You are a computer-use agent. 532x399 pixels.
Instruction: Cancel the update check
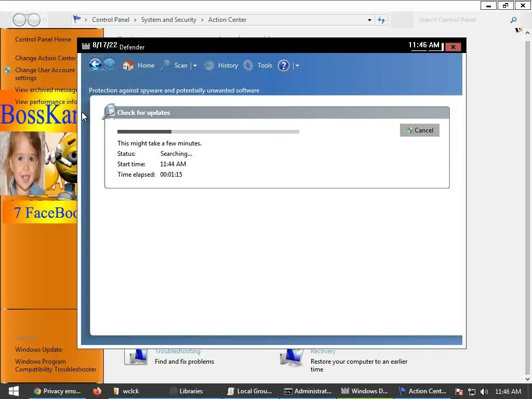coord(420,130)
